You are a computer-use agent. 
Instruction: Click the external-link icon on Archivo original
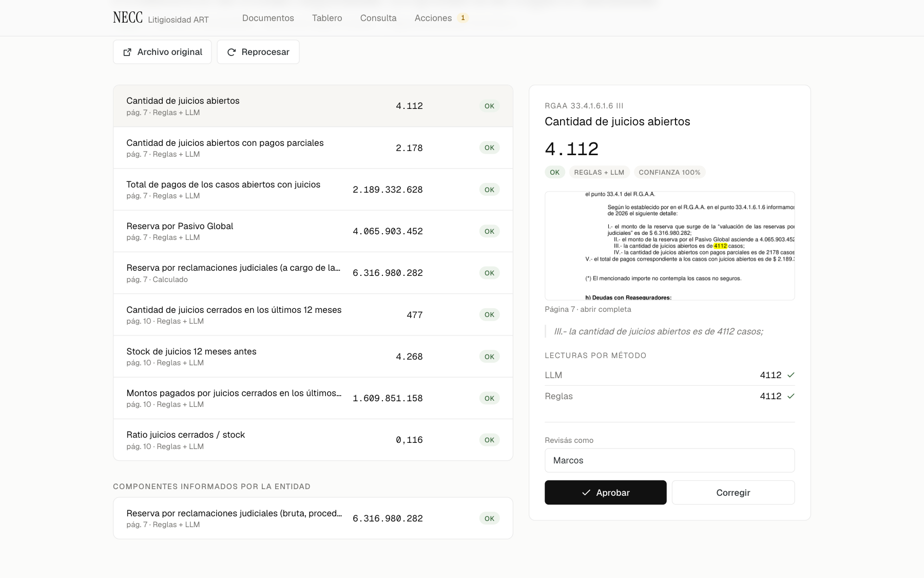coord(127,52)
